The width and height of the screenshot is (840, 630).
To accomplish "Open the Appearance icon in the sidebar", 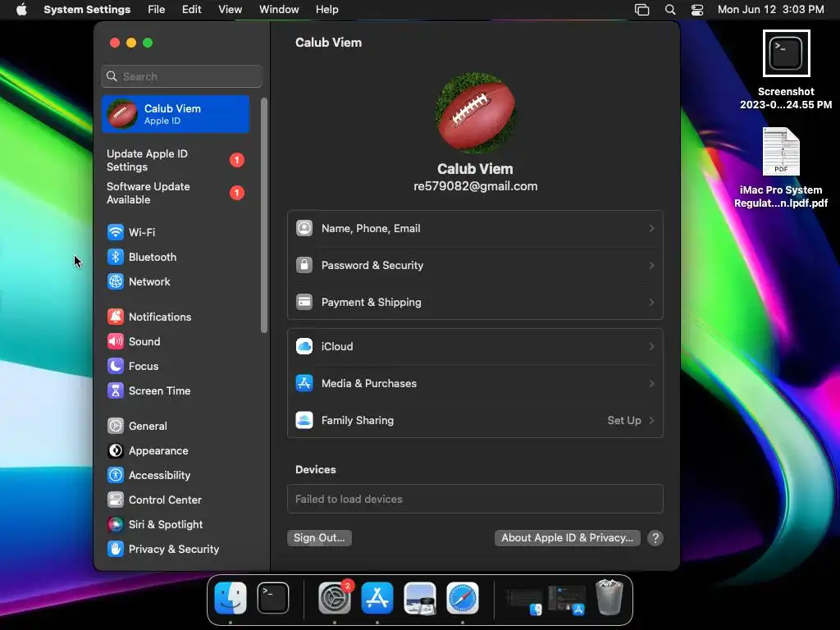I will (115, 450).
